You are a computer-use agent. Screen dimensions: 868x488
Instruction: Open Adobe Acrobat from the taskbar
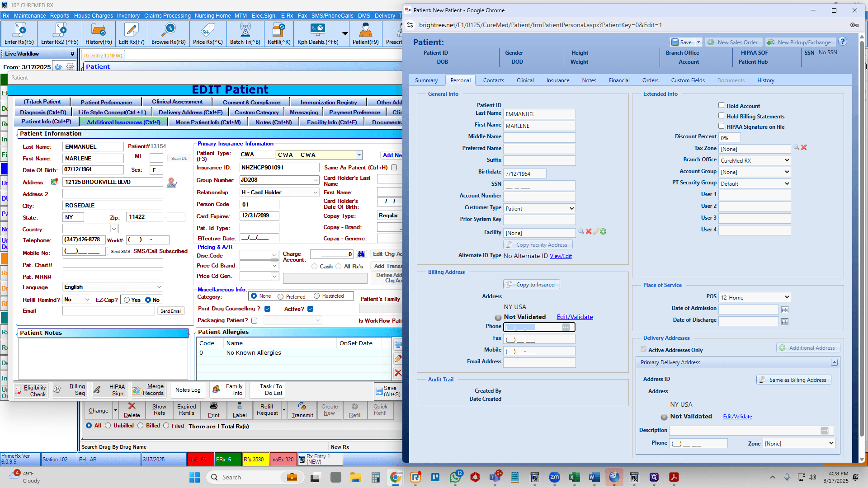pos(674,477)
